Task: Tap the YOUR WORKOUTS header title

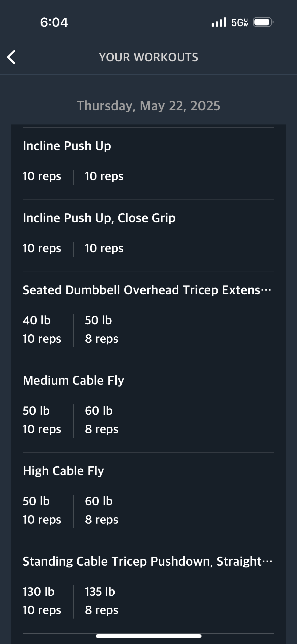Action: click(149, 57)
